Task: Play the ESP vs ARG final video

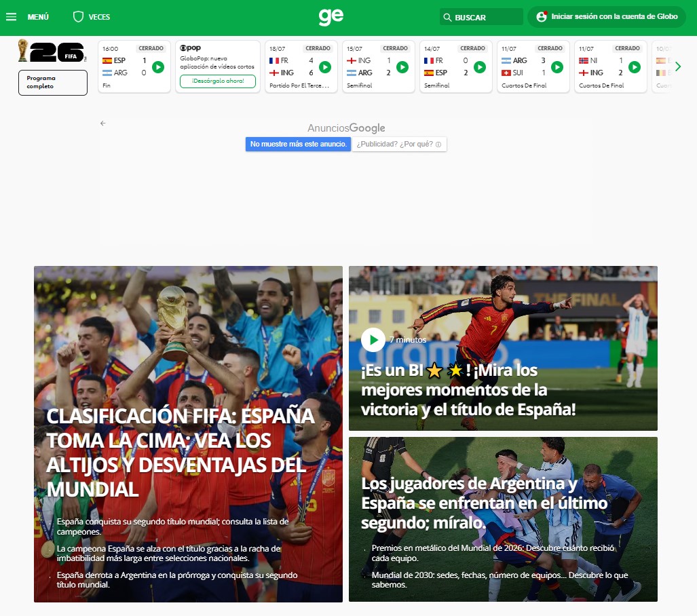Action: (158, 67)
